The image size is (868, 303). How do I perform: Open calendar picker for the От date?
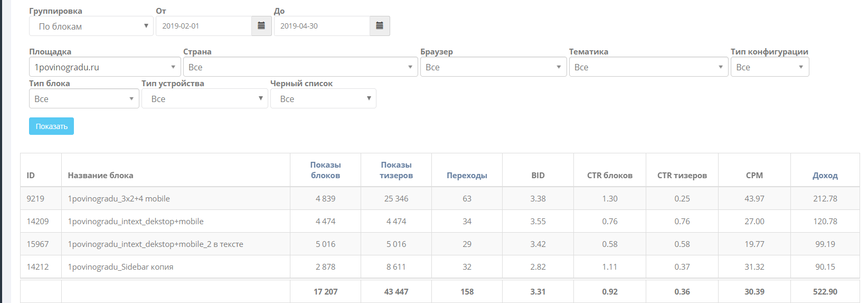click(x=261, y=26)
